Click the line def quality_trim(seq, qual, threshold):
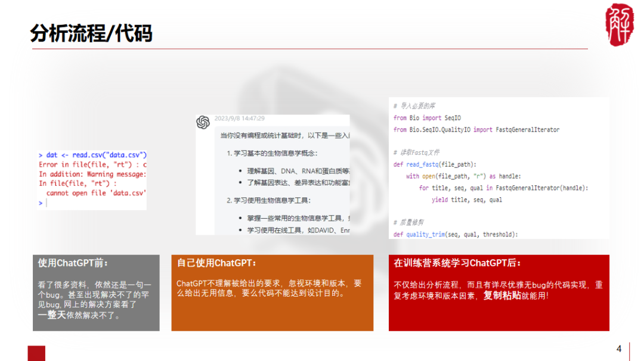The height and width of the screenshot is (361, 644). [456, 235]
